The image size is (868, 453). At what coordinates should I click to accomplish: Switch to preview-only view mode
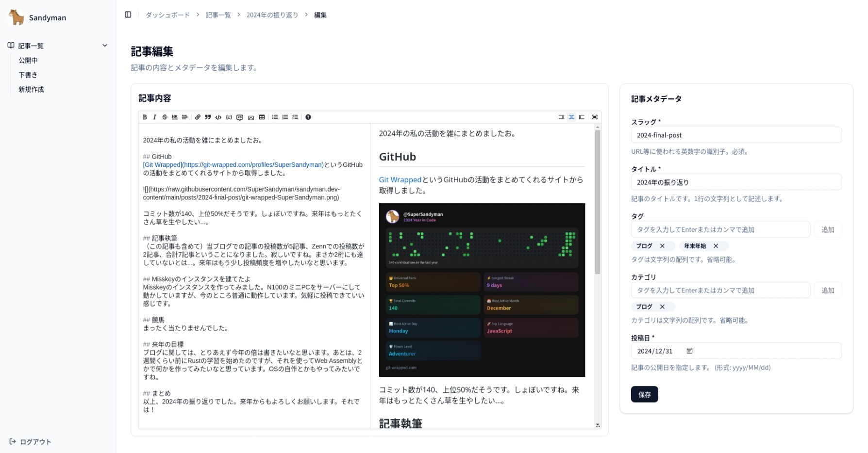coord(582,117)
